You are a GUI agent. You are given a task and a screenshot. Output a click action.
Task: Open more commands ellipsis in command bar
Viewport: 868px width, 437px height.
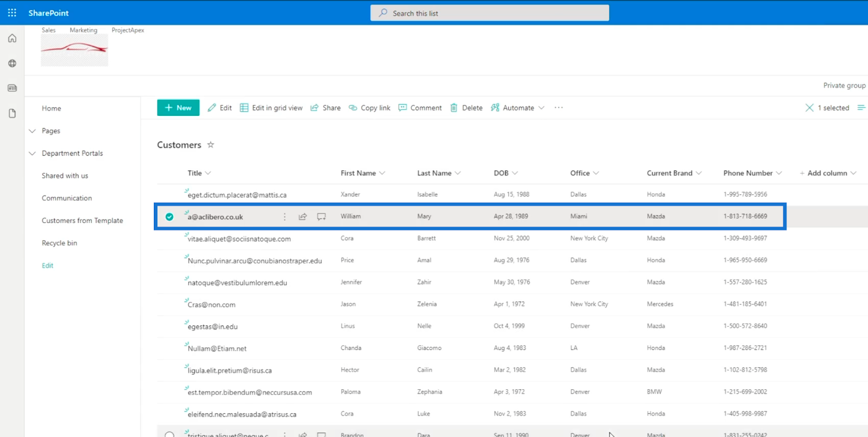(x=558, y=108)
